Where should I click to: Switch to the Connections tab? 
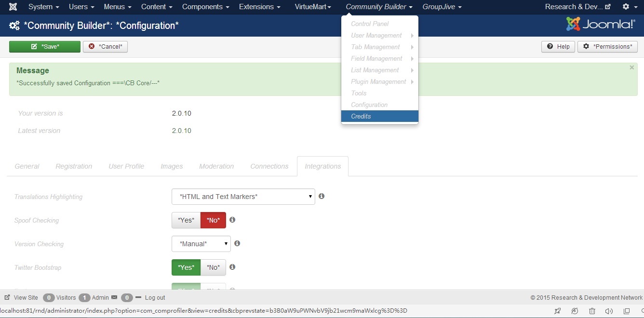(x=269, y=166)
